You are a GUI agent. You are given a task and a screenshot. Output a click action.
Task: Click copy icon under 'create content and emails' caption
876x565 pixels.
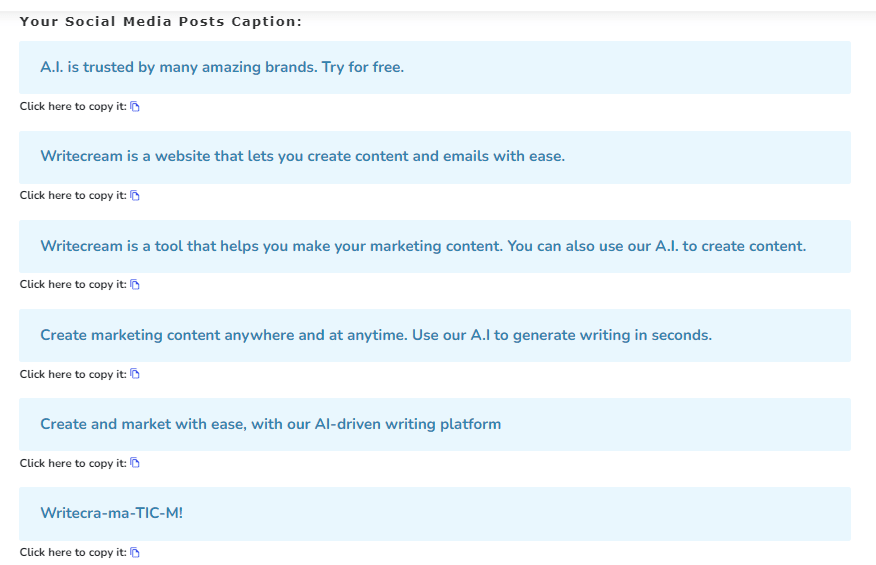click(135, 195)
